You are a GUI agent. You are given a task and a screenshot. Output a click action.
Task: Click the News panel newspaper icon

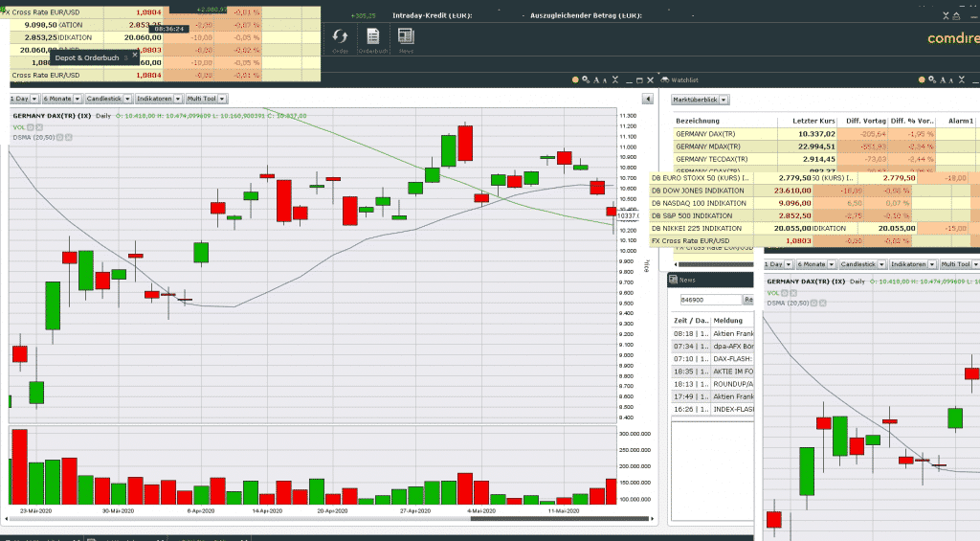coord(673,280)
